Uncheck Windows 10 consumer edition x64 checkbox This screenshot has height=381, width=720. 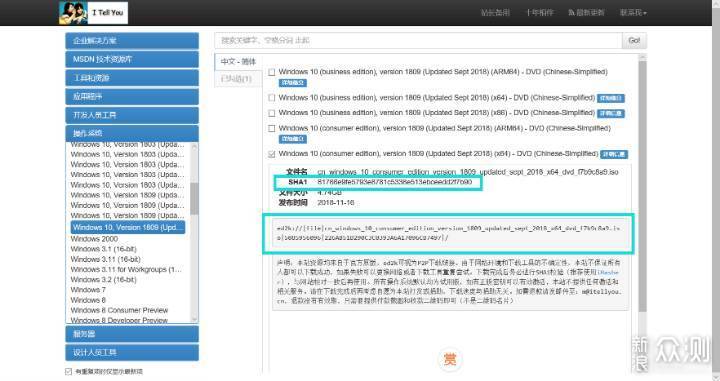tap(272, 154)
